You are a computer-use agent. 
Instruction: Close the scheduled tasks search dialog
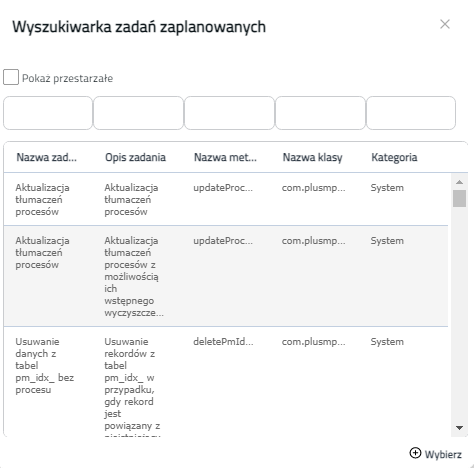[445, 24]
